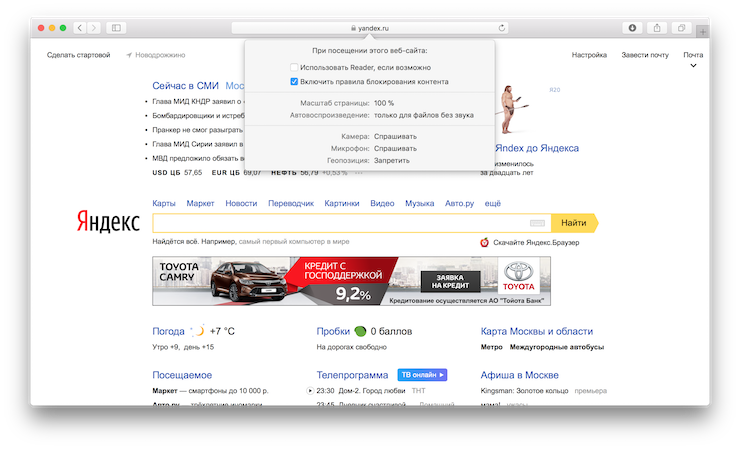
Task: Open the Видео service tab
Action: (x=382, y=203)
